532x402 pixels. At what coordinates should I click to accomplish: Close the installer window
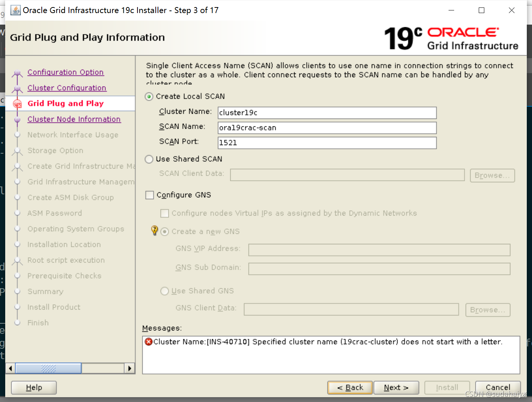[512, 10]
